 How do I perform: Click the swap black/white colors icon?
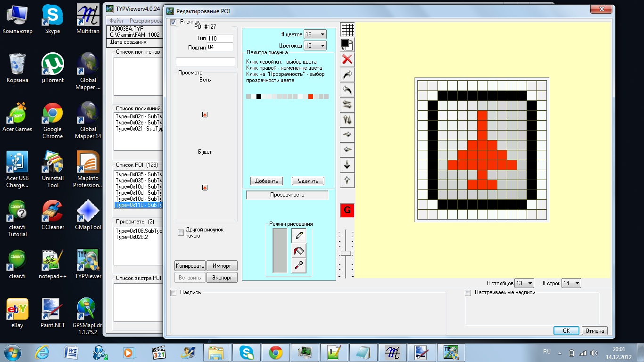pyautogui.click(x=347, y=44)
